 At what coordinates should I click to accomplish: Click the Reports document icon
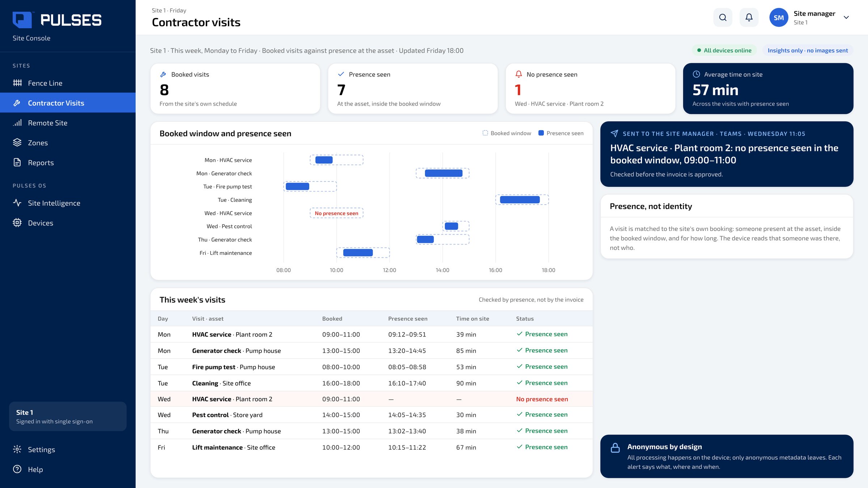click(x=17, y=162)
